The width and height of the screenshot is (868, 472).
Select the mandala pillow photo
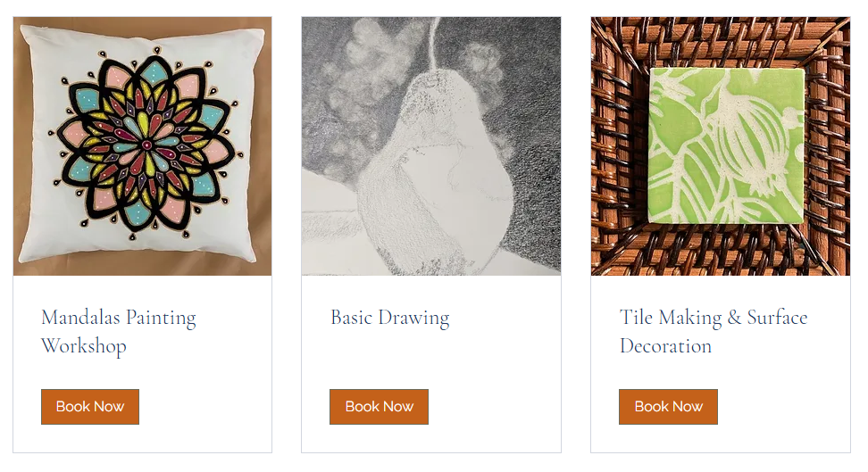pos(142,146)
